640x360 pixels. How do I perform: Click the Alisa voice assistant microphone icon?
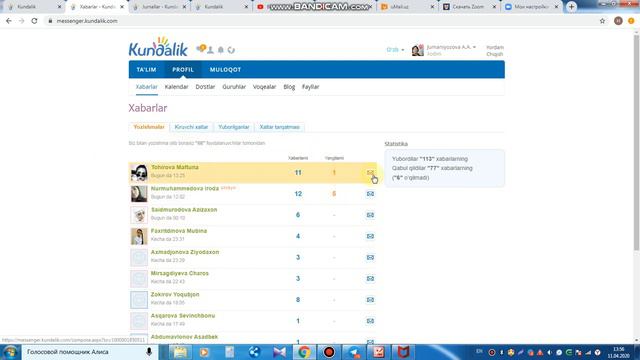click(x=149, y=352)
